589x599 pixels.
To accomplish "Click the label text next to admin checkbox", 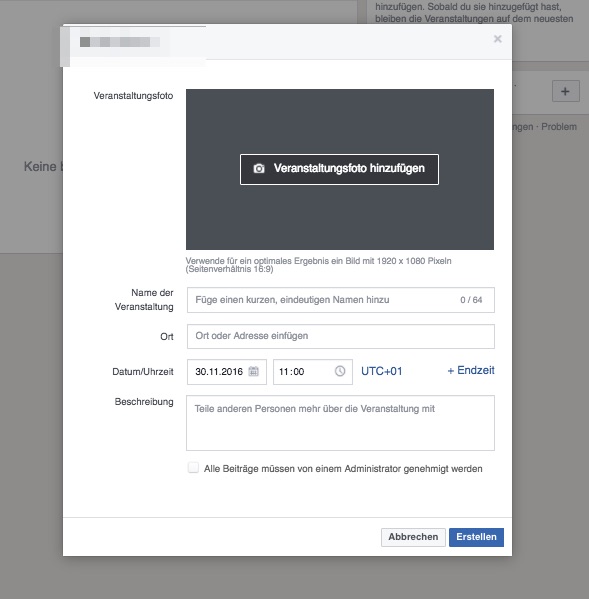I will click(x=343, y=469).
